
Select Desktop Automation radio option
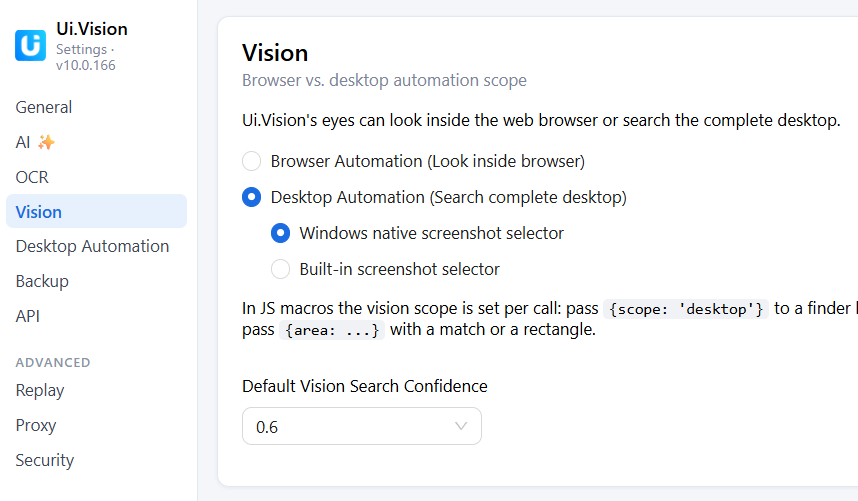[252, 197]
